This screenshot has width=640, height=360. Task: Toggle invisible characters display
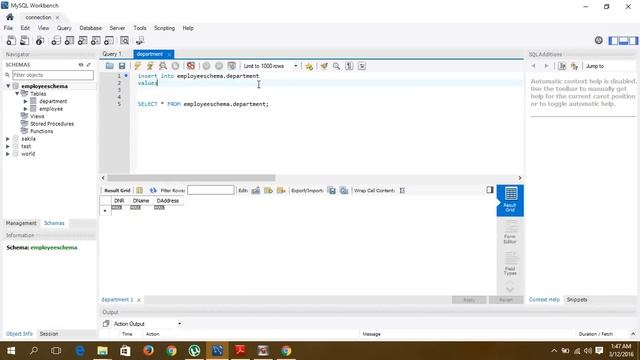pyautogui.click(x=349, y=66)
